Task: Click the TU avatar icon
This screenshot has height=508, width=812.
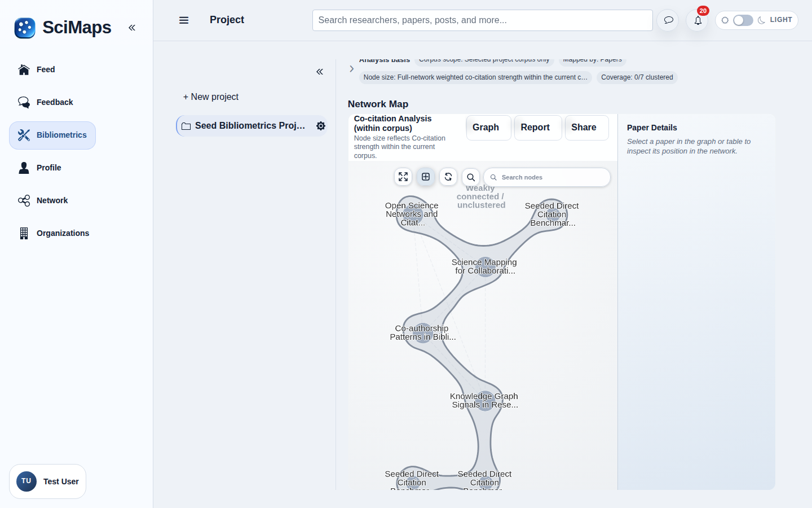Action: 27,481
